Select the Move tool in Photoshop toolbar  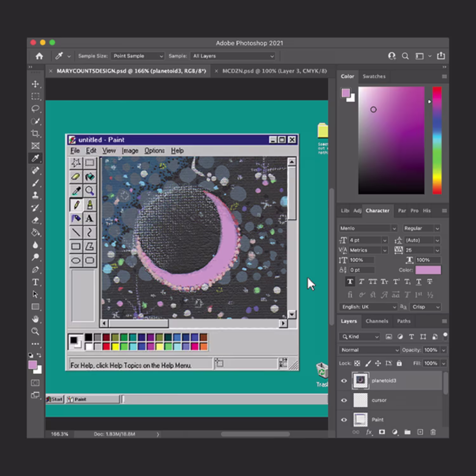(x=35, y=84)
